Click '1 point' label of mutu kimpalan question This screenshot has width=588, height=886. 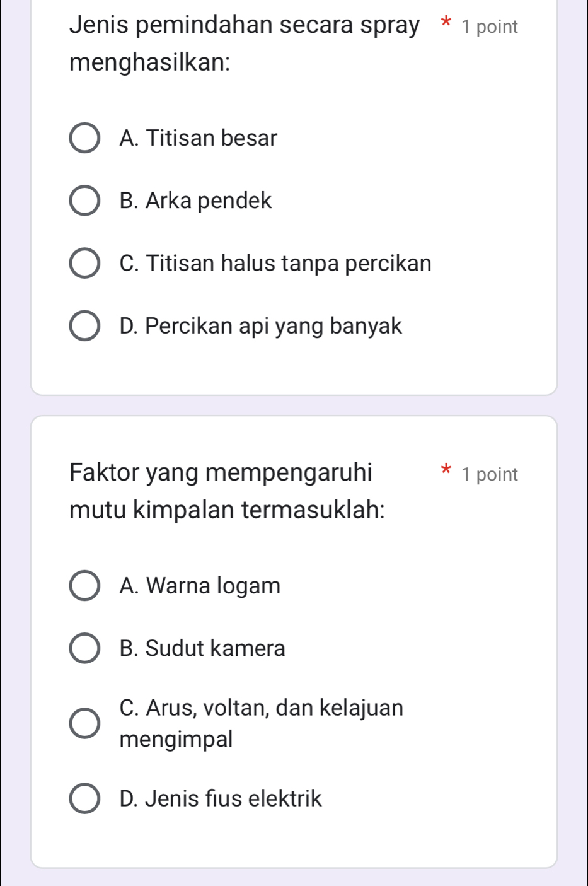(x=489, y=475)
